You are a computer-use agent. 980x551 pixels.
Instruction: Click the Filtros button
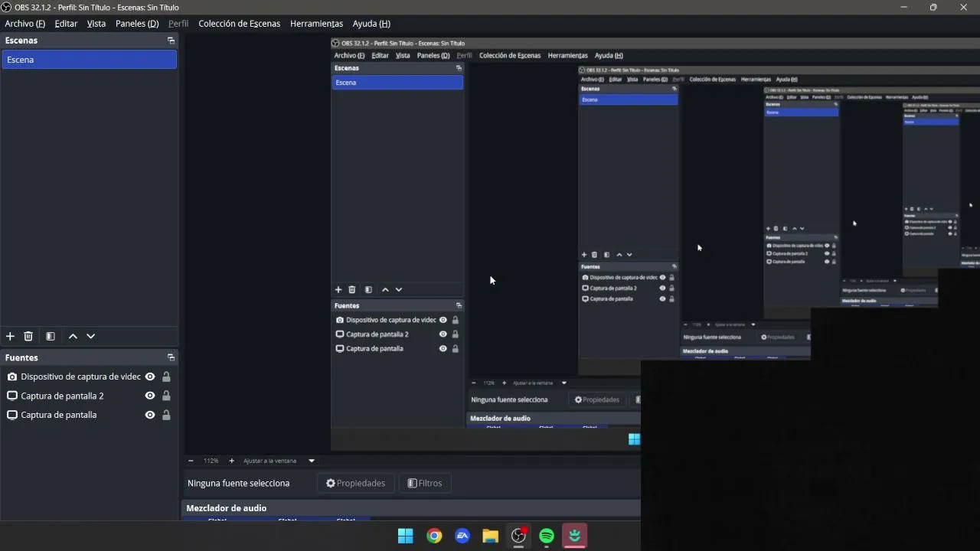coord(425,483)
